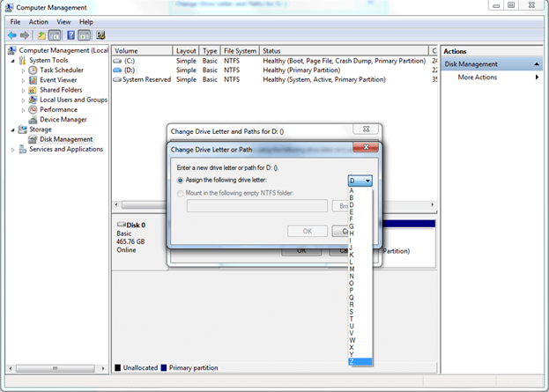Click the Performance icon

coord(33,109)
